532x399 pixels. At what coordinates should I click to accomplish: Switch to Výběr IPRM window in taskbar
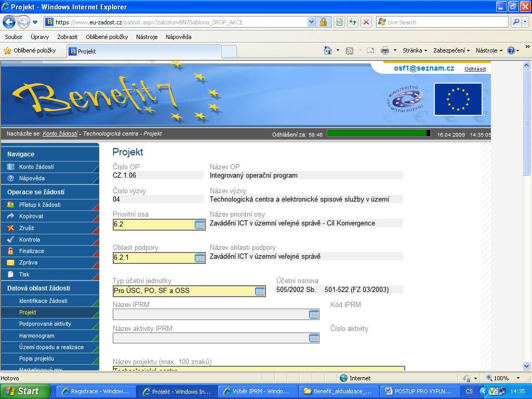(257, 391)
